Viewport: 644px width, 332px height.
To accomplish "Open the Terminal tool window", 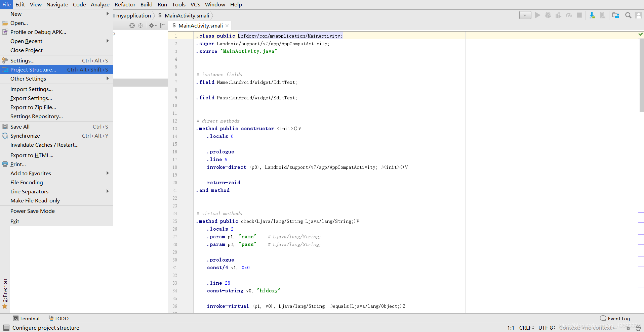I will point(26,319).
